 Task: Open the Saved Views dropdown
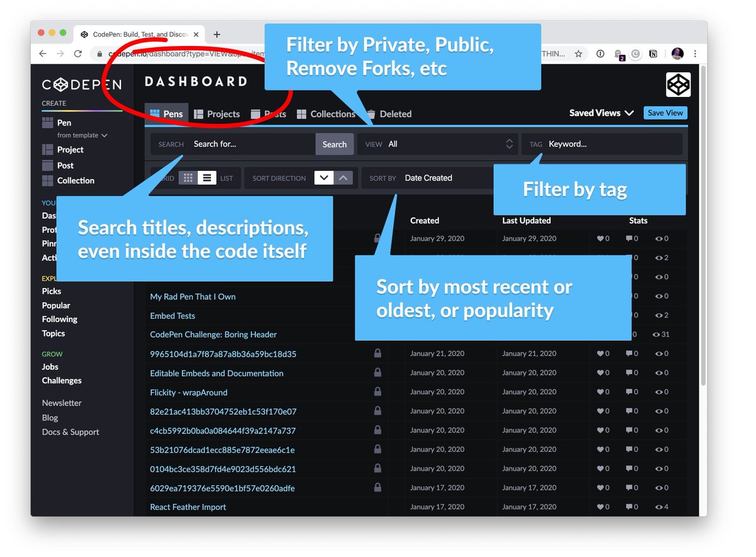point(601,113)
